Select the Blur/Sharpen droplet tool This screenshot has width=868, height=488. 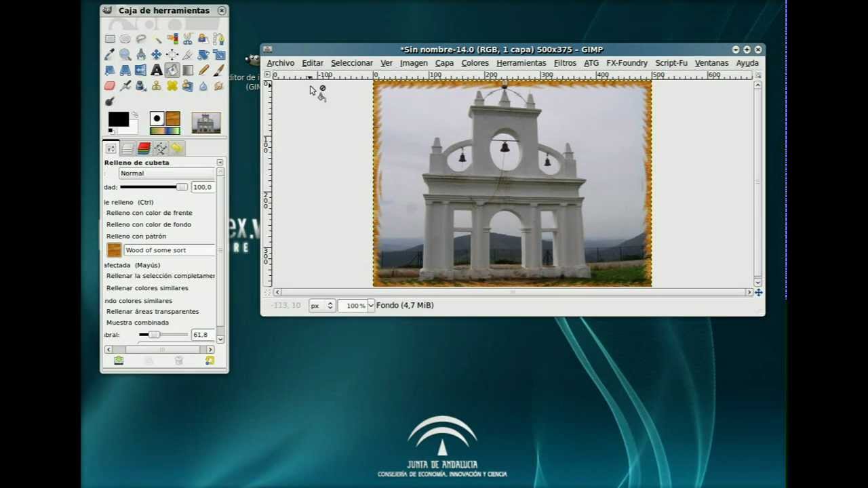pos(203,86)
